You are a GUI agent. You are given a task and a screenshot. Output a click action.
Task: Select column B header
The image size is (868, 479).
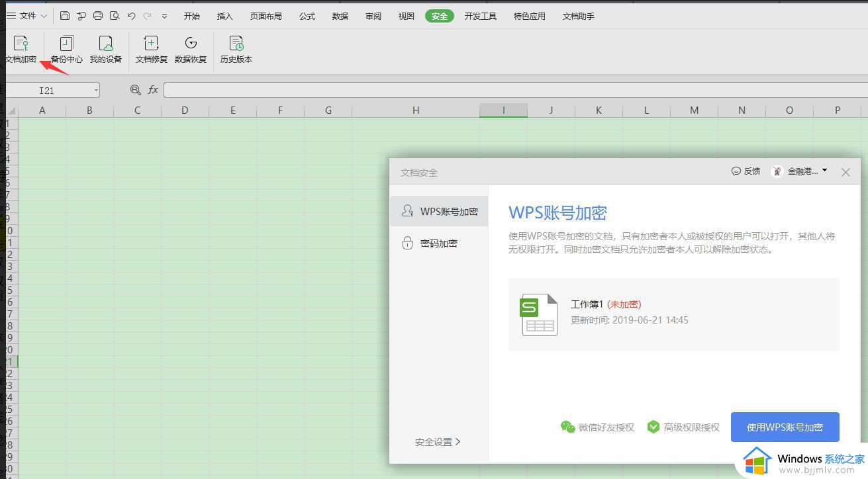89,110
